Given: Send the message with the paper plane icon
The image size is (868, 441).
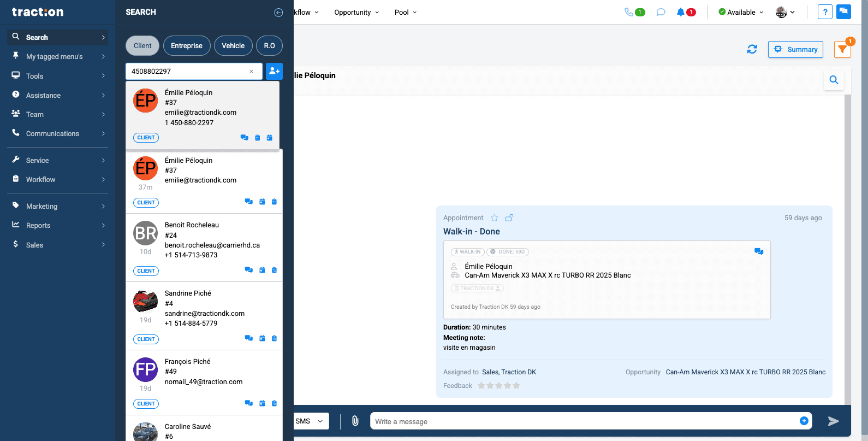Looking at the screenshot, I should pos(833,421).
